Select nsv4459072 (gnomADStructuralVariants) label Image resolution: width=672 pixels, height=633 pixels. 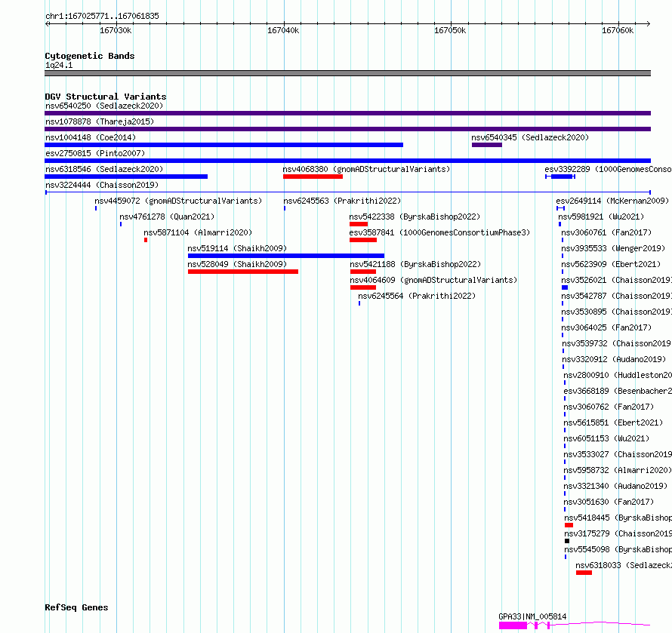pos(178,201)
